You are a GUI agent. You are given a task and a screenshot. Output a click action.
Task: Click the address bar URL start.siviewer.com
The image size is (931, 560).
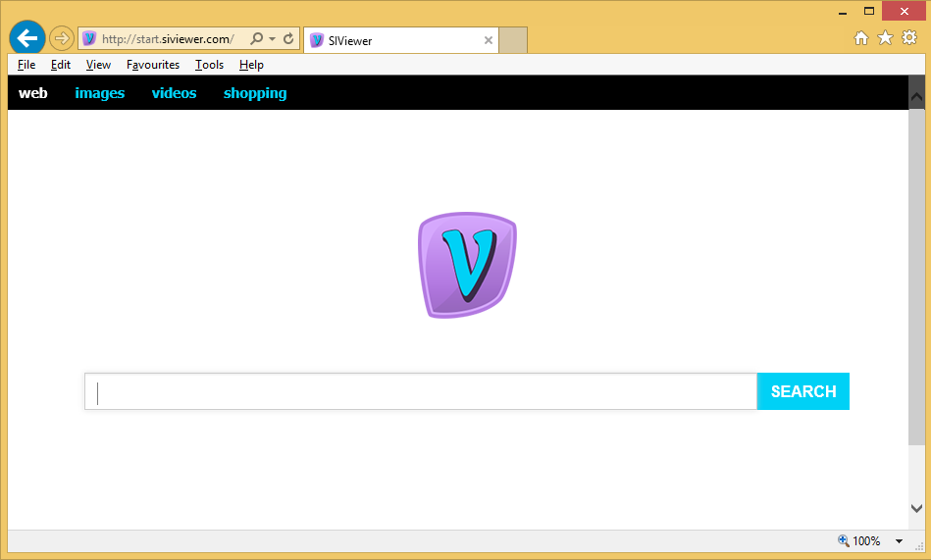coord(168,39)
